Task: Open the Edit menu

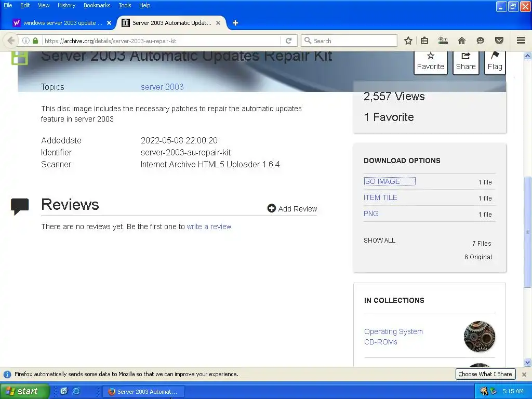Action: click(x=25, y=5)
